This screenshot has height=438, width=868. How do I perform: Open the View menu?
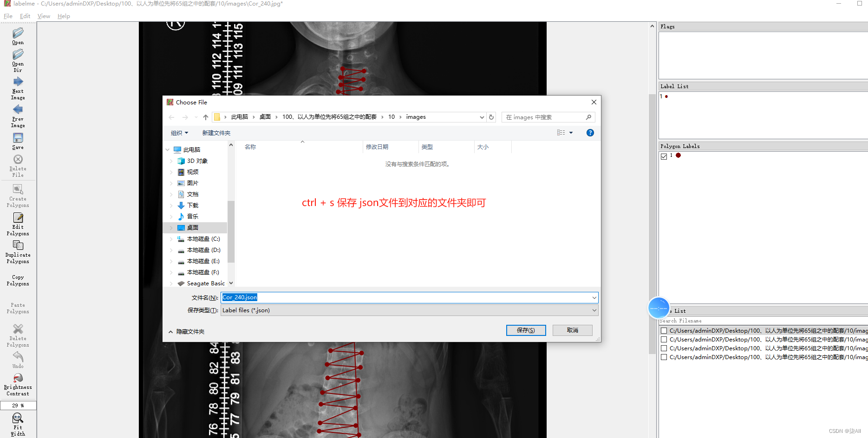[44, 16]
